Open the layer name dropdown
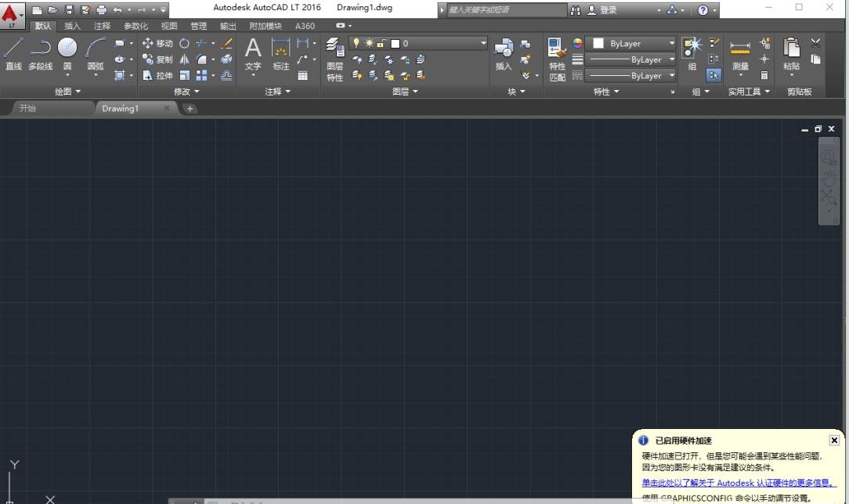 coord(483,43)
